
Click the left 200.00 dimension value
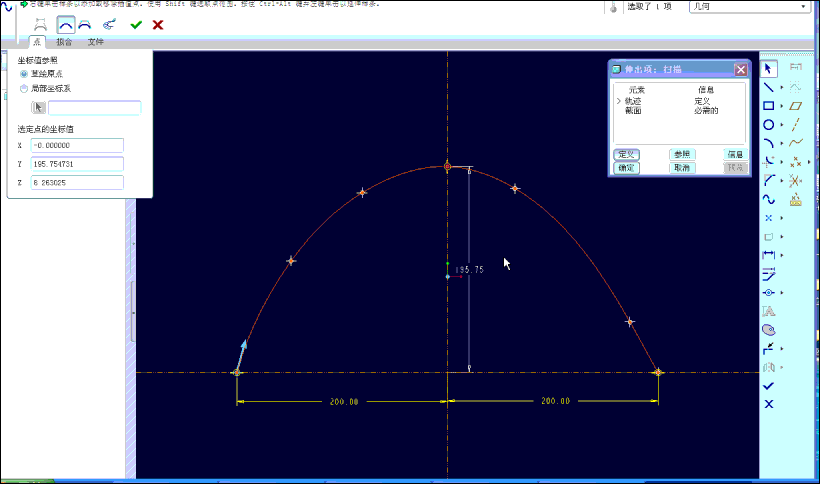(x=344, y=402)
